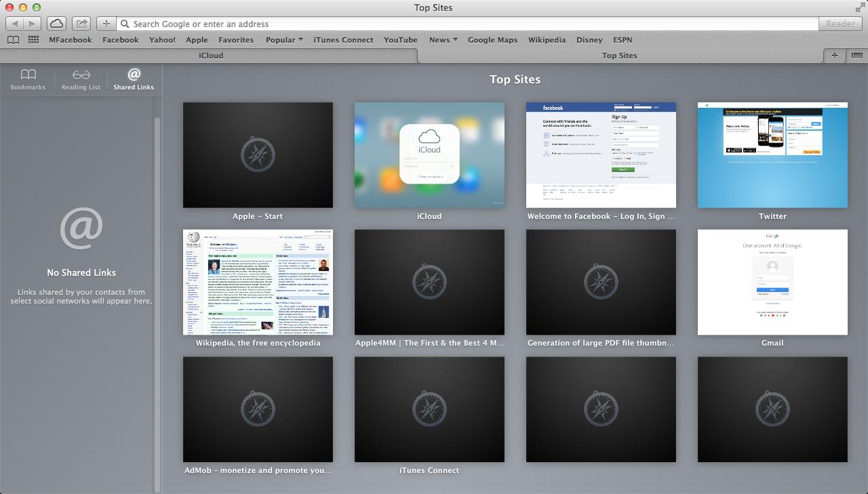Go forward with the forward arrow button

(x=32, y=24)
